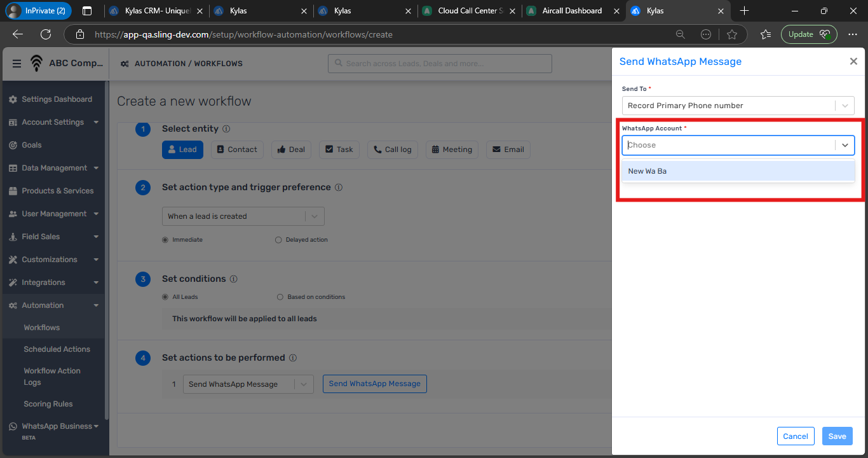The width and height of the screenshot is (868, 458).
Task: Open the hamburger navigation menu
Action: (17, 64)
